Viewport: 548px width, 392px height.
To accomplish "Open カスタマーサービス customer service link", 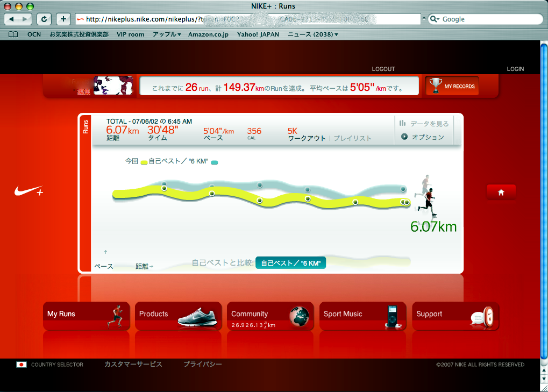I will click(x=133, y=364).
